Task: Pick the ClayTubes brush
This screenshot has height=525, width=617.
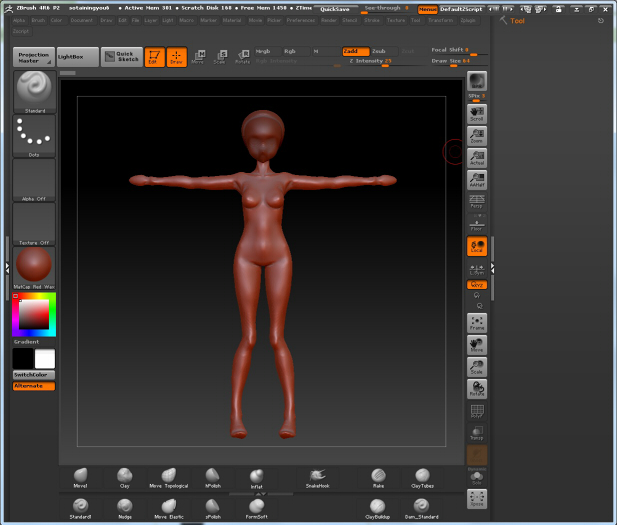Action: point(422,476)
